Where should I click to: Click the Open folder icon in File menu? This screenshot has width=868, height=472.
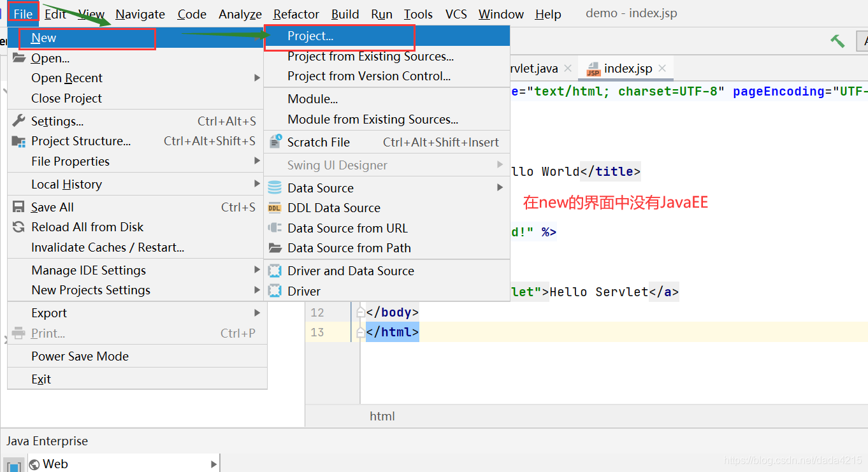click(x=19, y=58)
